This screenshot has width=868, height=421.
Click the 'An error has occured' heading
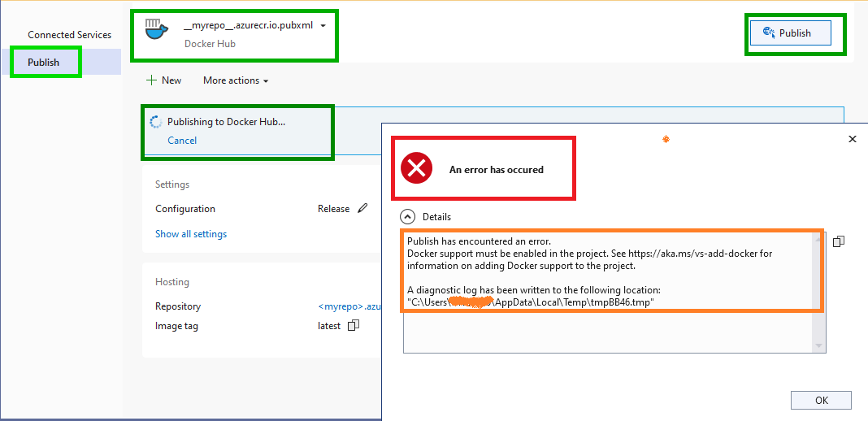(x=496, y=170)
